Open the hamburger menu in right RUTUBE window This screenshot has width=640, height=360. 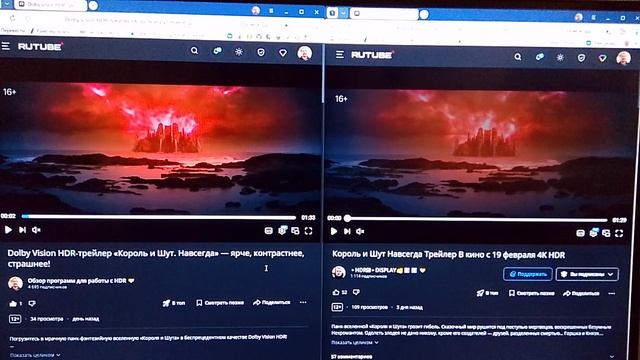[x=340, y=54]
